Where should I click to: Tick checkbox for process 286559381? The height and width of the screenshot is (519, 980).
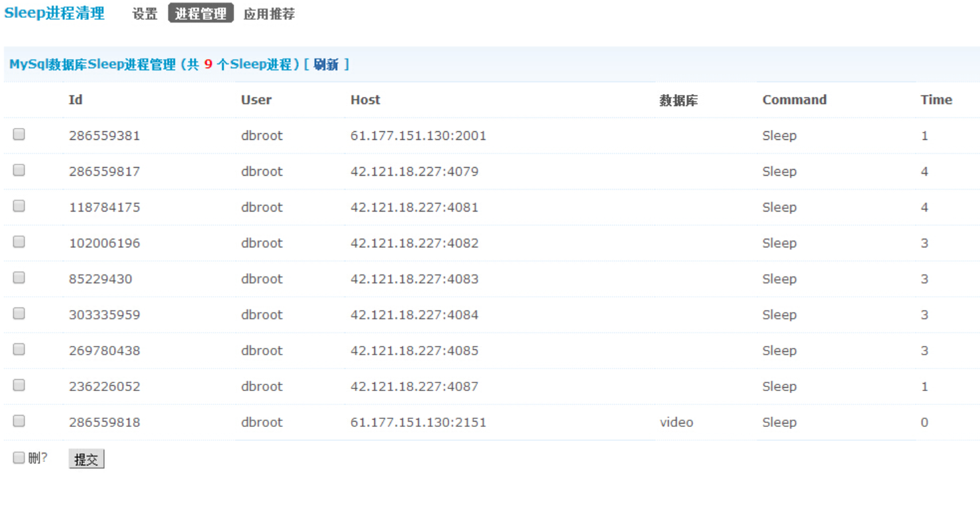point(19,135)
